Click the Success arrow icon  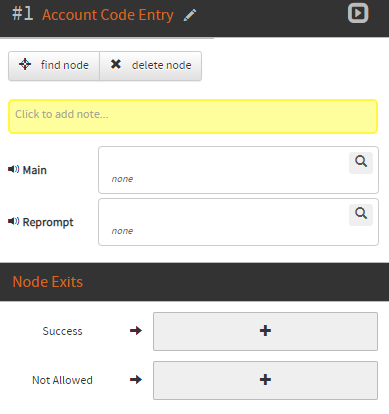[x=136, y=331]
